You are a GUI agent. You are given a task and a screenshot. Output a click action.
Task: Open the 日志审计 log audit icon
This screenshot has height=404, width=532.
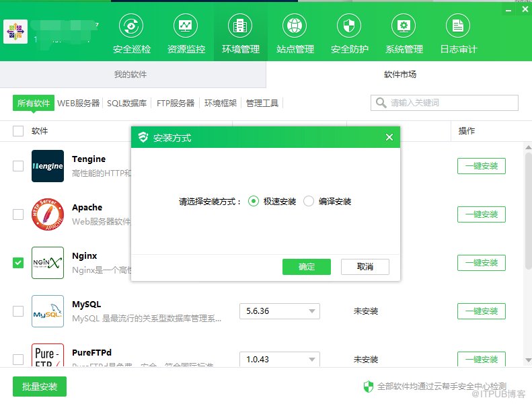[x=458, y=26]
